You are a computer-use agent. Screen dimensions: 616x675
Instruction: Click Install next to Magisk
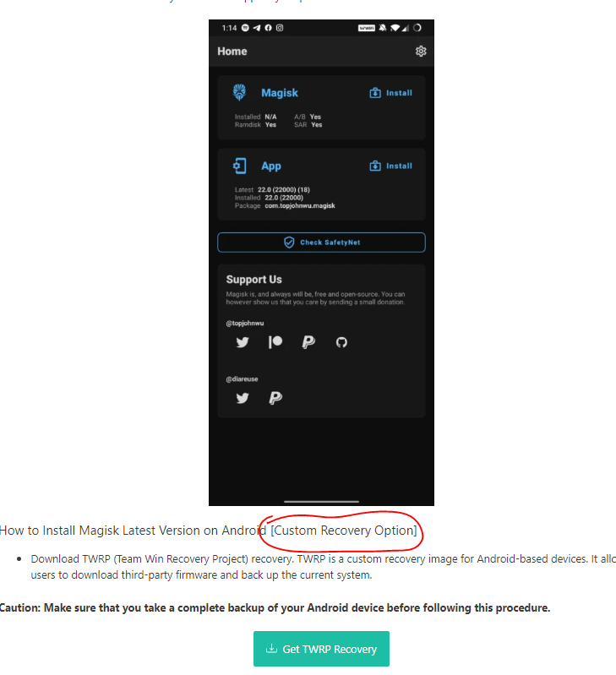click(x=391, y=93)
